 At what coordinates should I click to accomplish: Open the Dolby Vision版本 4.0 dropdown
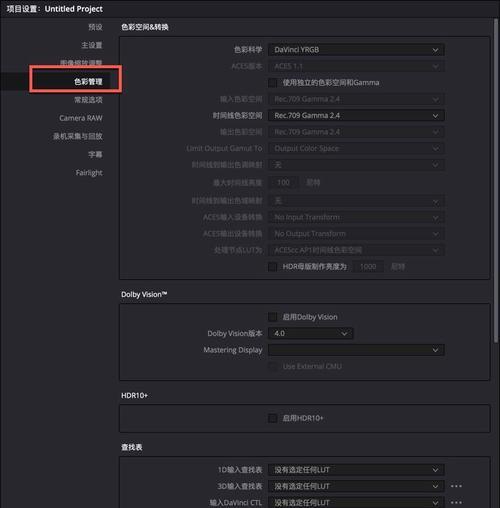click(x=311, y=333)
